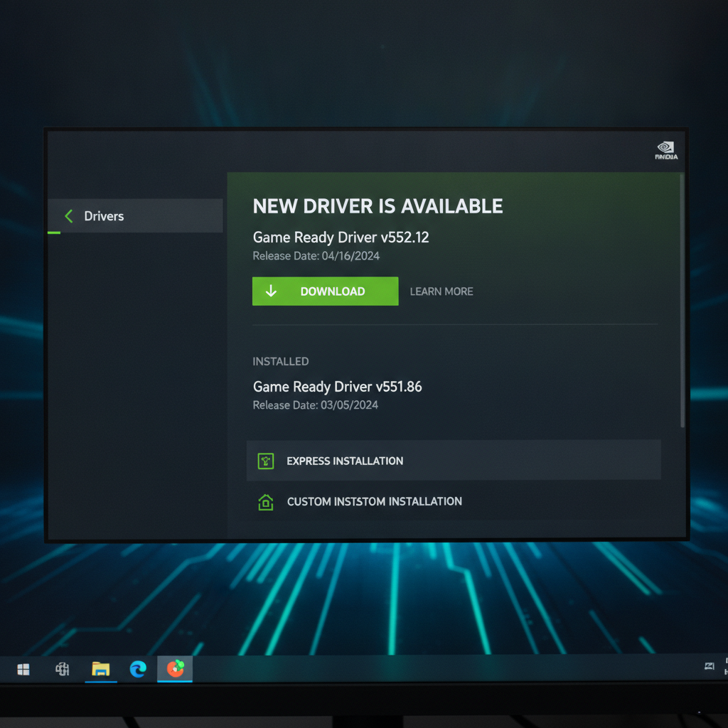
Task: Click the Custom Installation house icon
Action: (x=266, y=503)
